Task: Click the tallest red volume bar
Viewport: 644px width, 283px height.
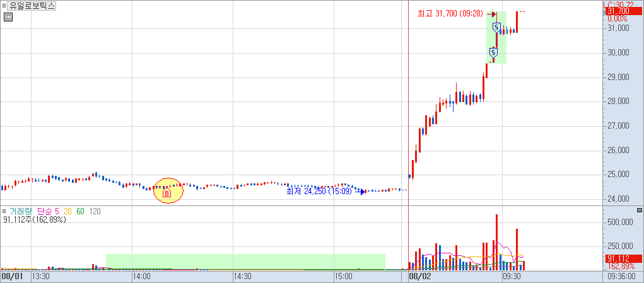Action: (x=496, y=242)
